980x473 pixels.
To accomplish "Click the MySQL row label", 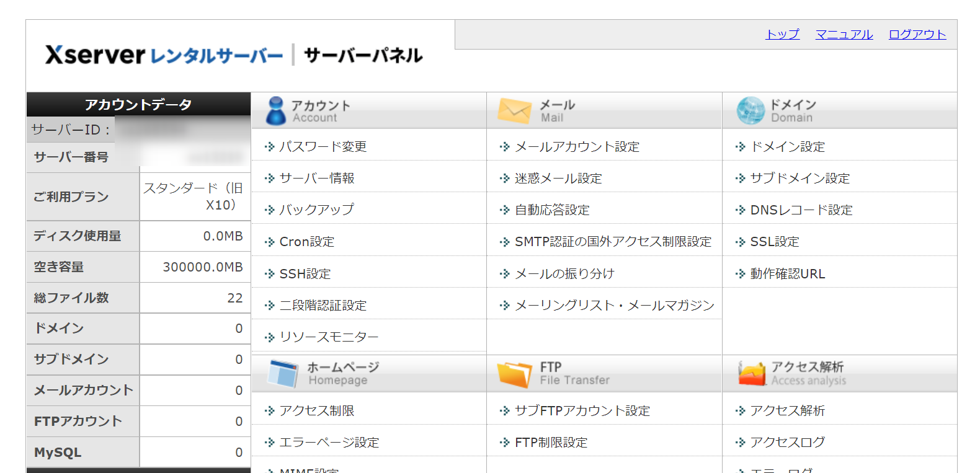I will click(58, 453).
